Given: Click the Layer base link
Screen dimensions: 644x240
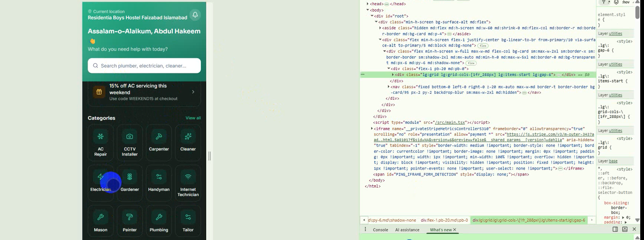Looking at the screenshot, I should [613, 161].
